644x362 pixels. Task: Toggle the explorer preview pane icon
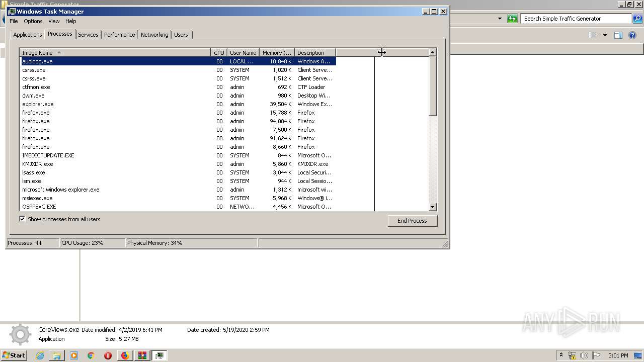coord(618,35)
